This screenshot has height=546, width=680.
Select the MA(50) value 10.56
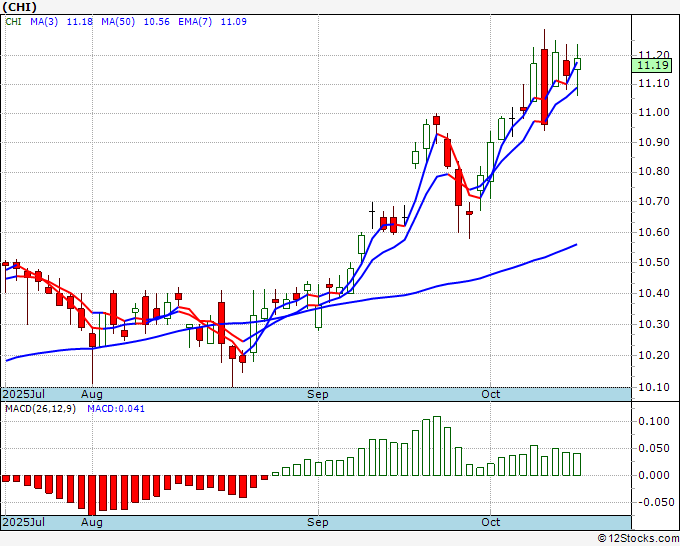coord(157,21)
